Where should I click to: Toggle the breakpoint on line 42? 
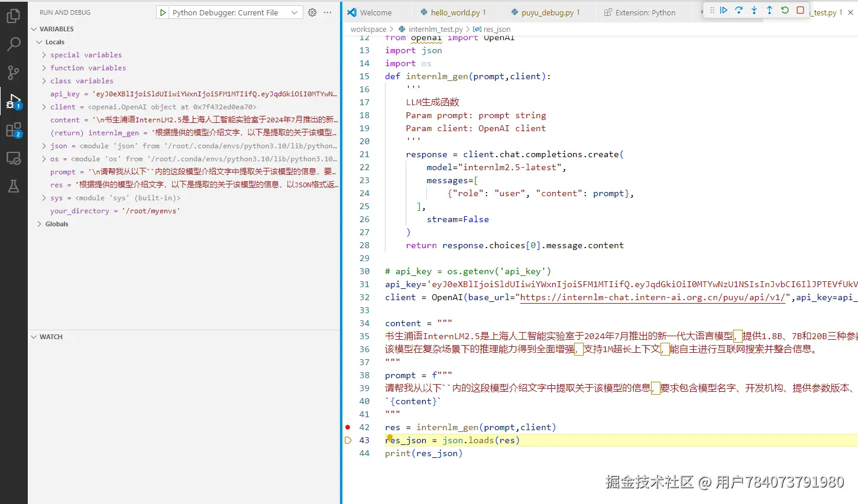point(348,427)
